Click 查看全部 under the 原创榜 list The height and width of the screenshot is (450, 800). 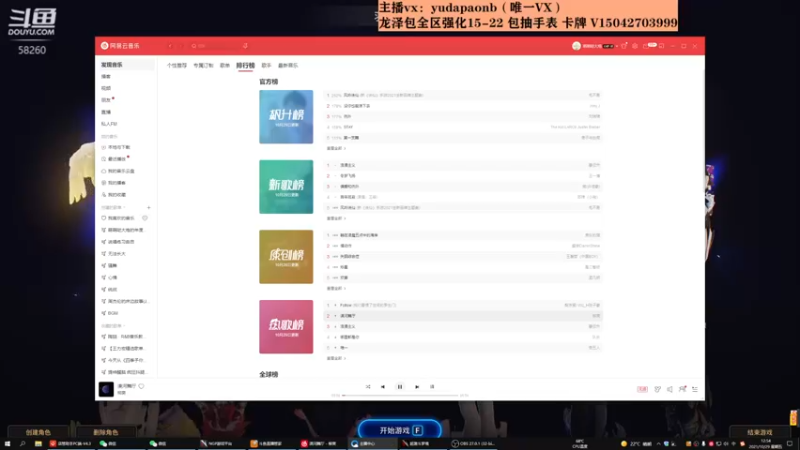click(336, 288)
